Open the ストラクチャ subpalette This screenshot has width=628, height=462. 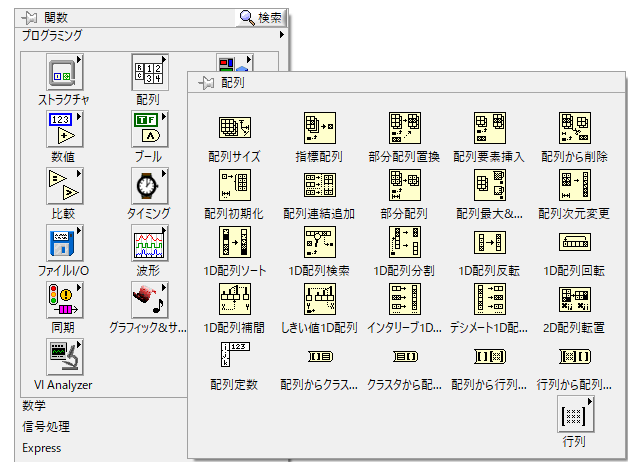63,73
